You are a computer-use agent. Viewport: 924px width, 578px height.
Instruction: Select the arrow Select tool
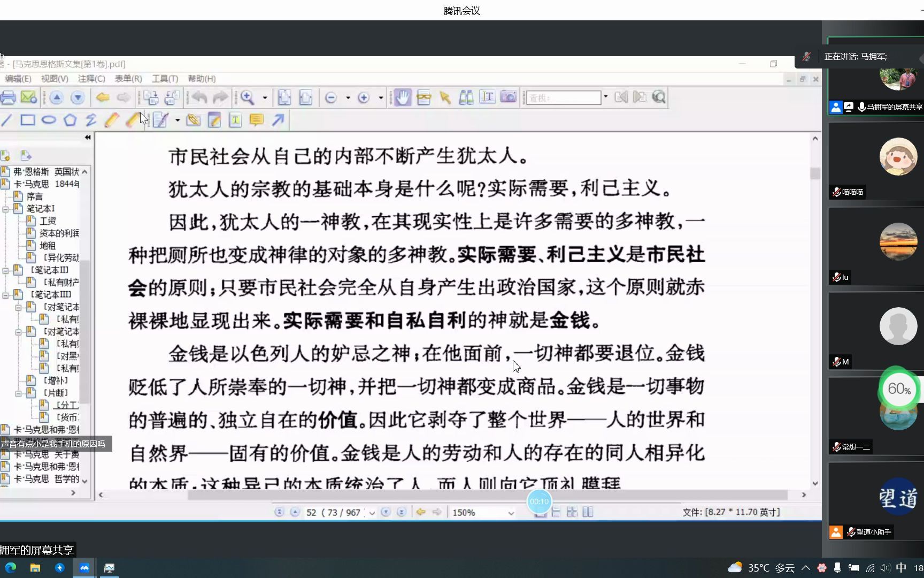coord(445,97)
